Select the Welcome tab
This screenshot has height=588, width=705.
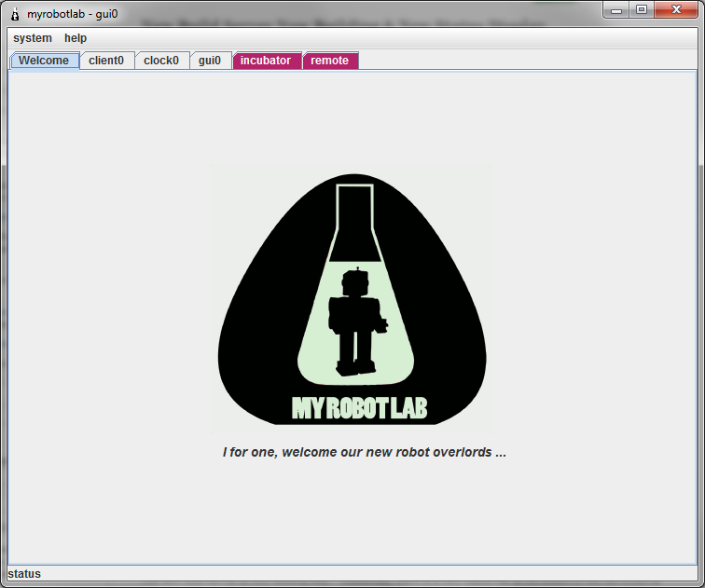(x=44, y=61)
